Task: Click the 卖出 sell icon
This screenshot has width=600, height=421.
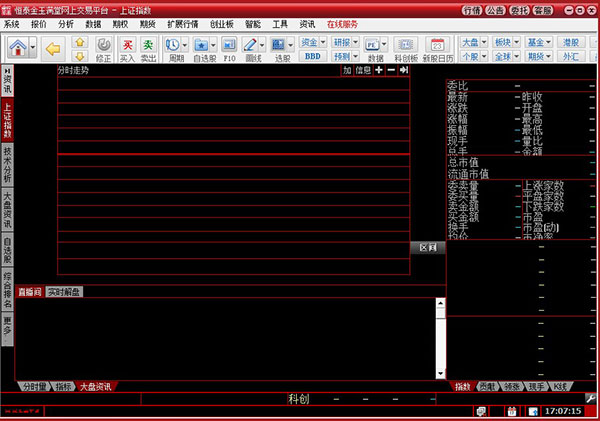Action: 148,46
